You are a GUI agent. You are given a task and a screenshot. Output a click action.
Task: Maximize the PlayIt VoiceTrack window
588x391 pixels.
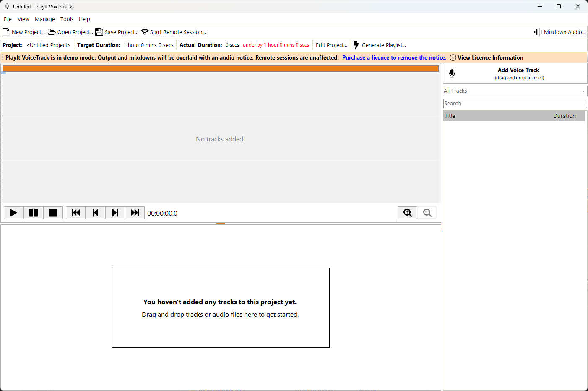coord(559,6)
